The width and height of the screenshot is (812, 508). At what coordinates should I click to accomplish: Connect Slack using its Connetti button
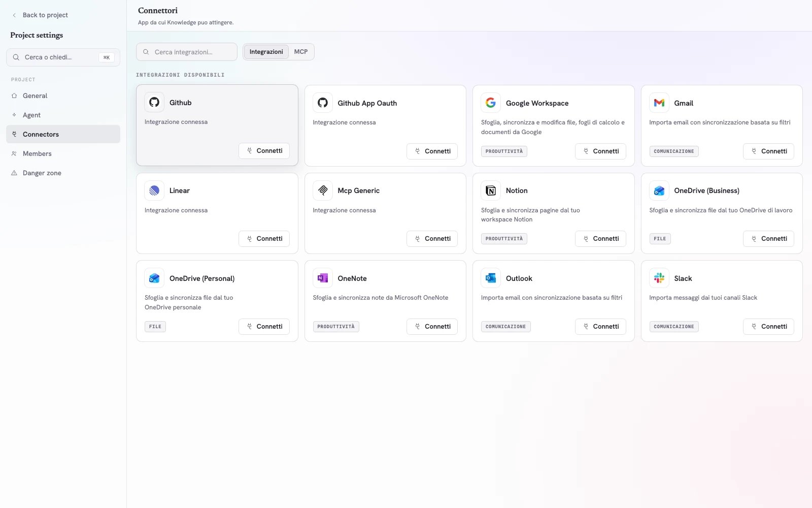(x=768, y=327)
